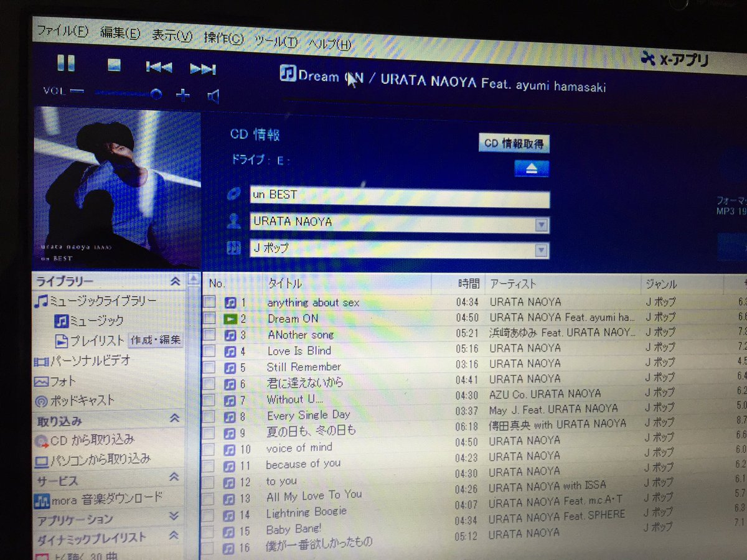Viewport: 747px width, 560px height.
Task: Click the music note icon of track 4
Action: tap(231, 352)
